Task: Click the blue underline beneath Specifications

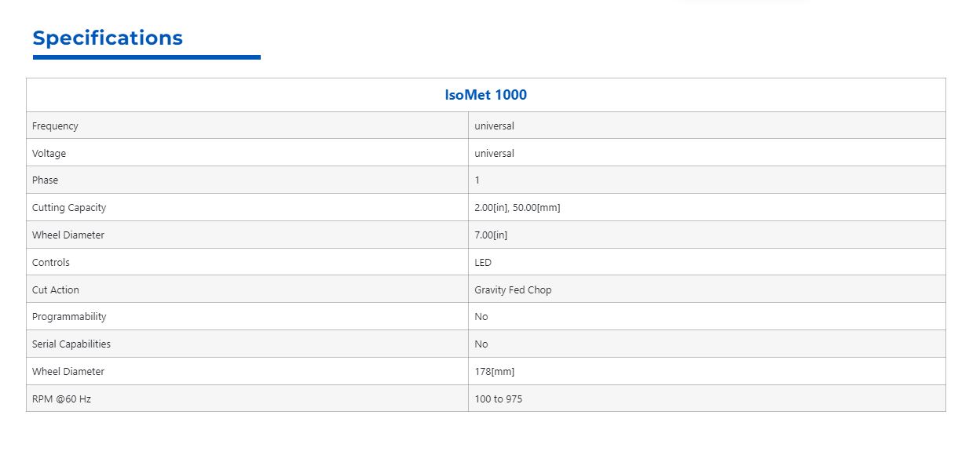Action: (147, 57)
